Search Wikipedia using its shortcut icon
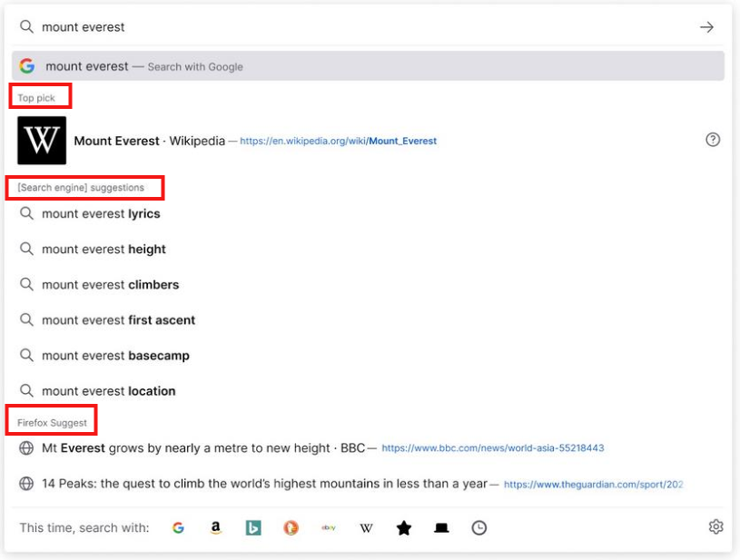Viewport: 740px width, 560px height. coord(366,527)
